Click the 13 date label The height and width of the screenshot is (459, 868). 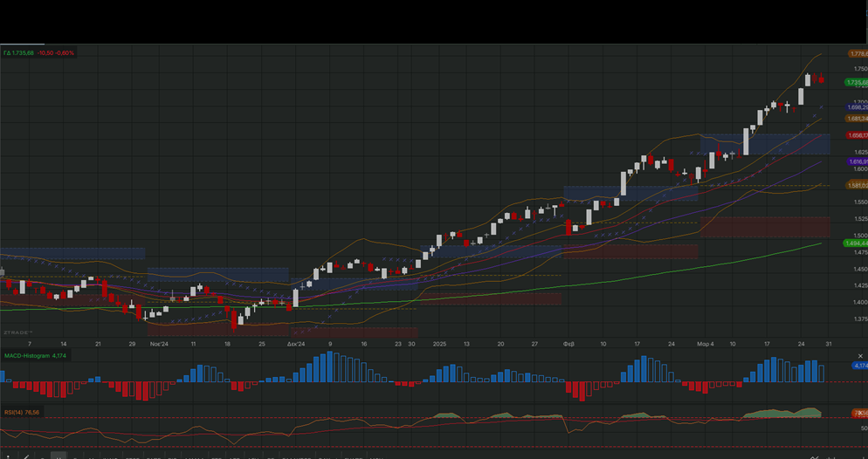point(466,344)
